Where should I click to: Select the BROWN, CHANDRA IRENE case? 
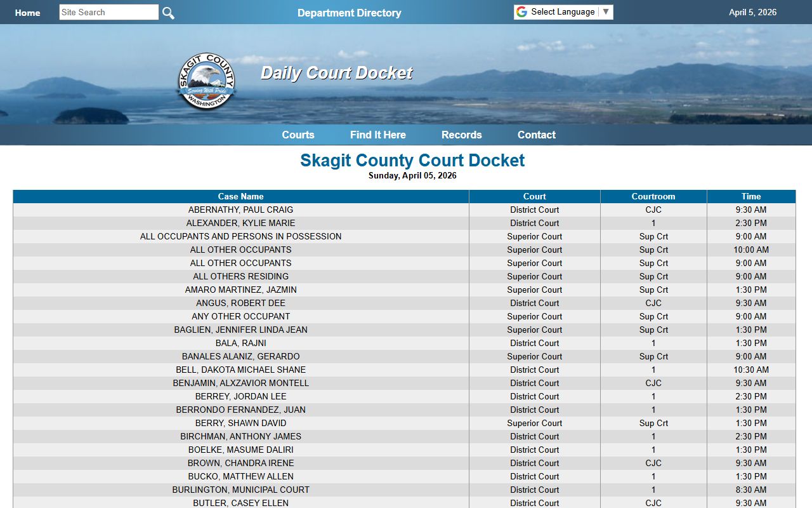tap(241, 463)
